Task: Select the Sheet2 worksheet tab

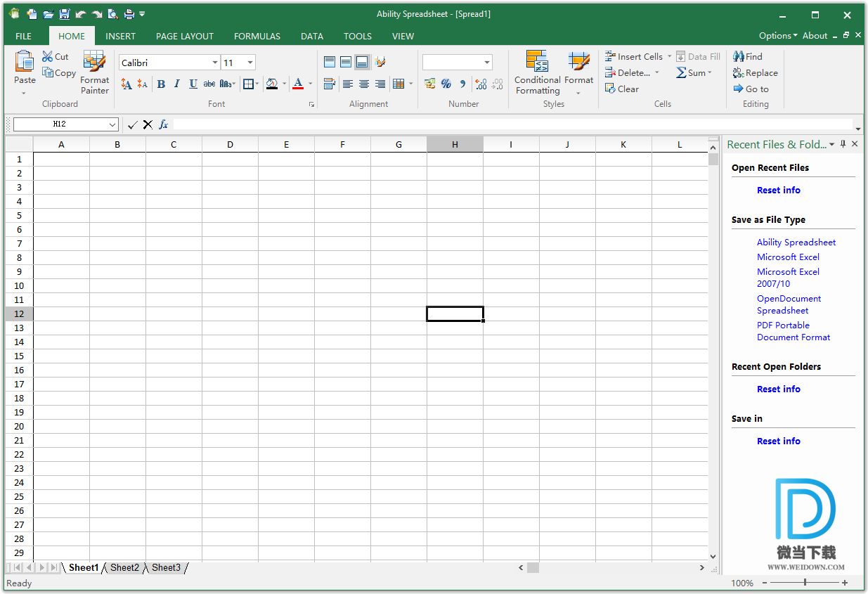Action: tap(125, 567)
